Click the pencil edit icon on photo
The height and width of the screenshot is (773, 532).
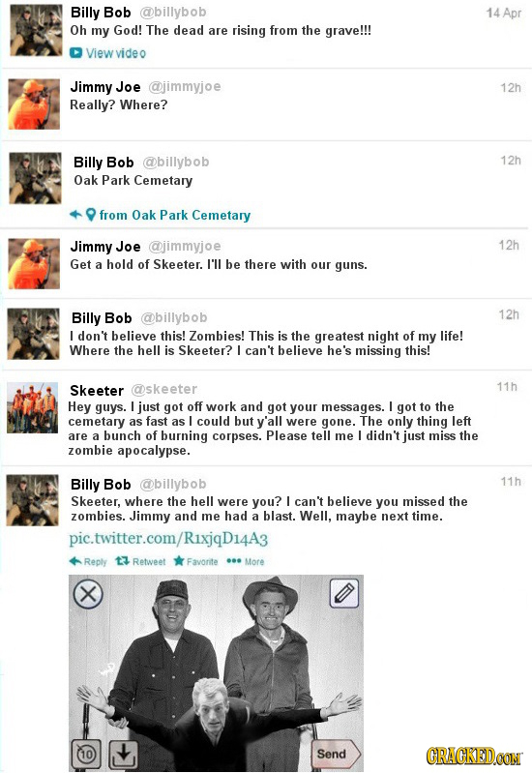point(343,593)
